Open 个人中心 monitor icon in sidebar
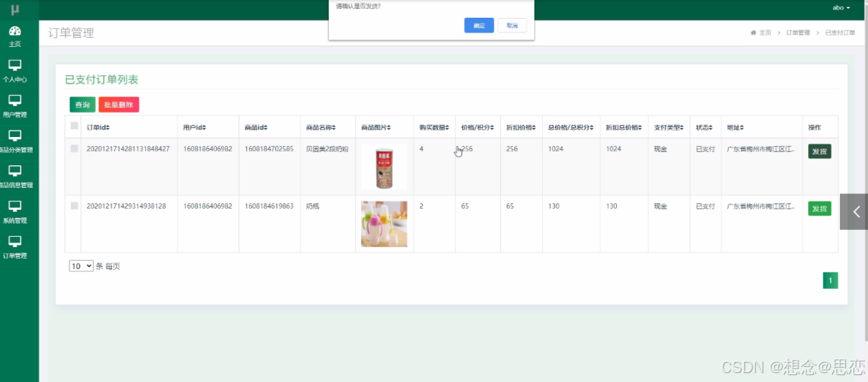This screenshot has height=382, width=868. [14, 65]
